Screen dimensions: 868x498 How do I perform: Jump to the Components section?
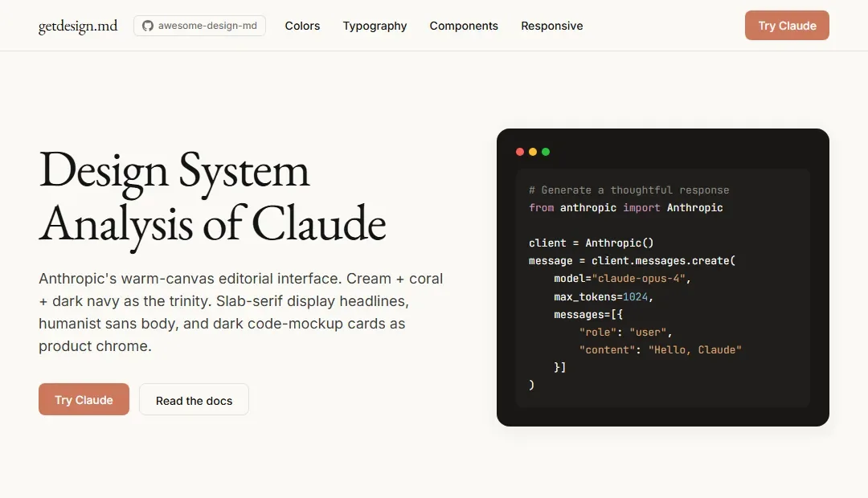pyautogui.click(x=464, y=26)
